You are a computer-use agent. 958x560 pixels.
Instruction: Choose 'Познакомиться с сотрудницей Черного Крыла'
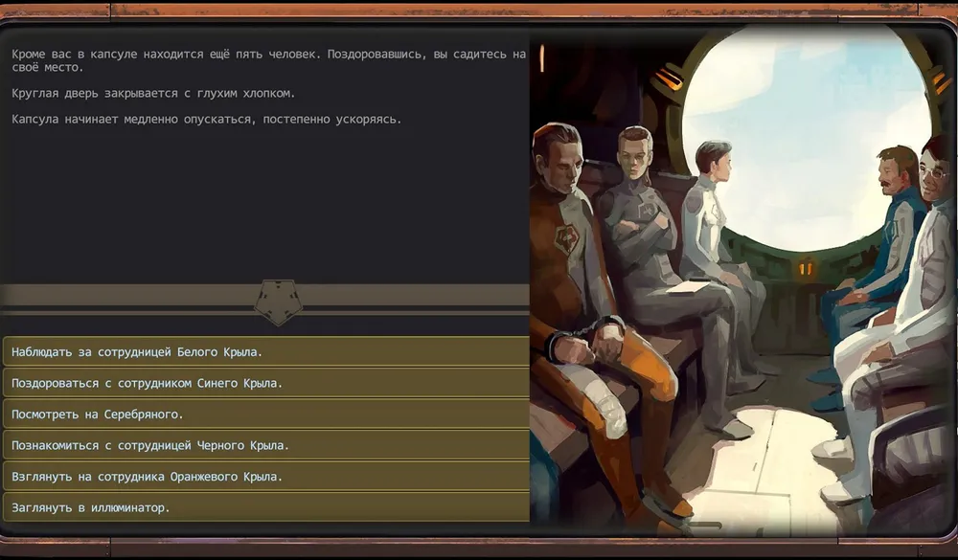[x=265, y=445]
